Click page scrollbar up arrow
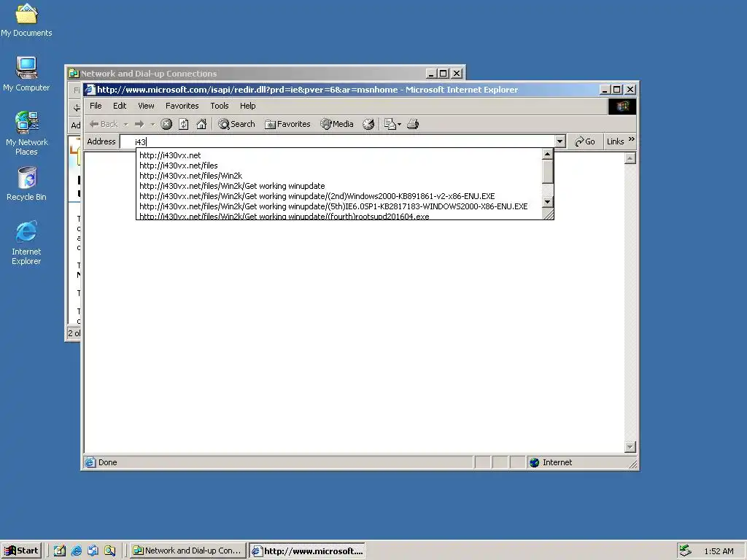 [630, 158]
